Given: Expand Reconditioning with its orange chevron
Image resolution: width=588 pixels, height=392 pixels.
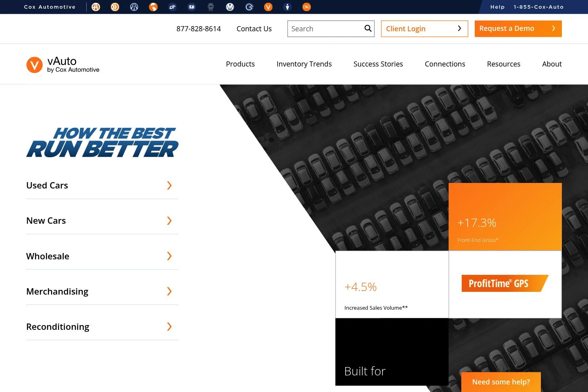Looking at the screenshot, I should pos(169,327).
